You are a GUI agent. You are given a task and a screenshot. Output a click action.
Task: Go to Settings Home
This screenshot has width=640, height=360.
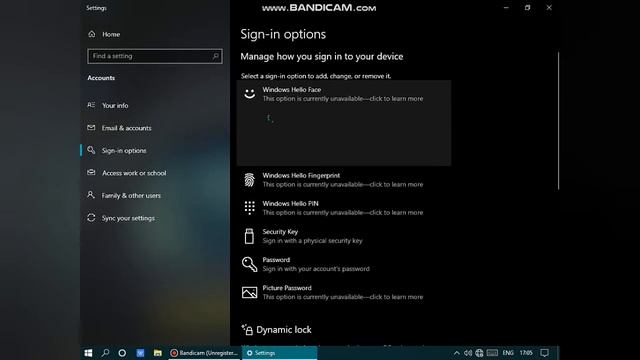pyautogui.click(x=104, y=34)
